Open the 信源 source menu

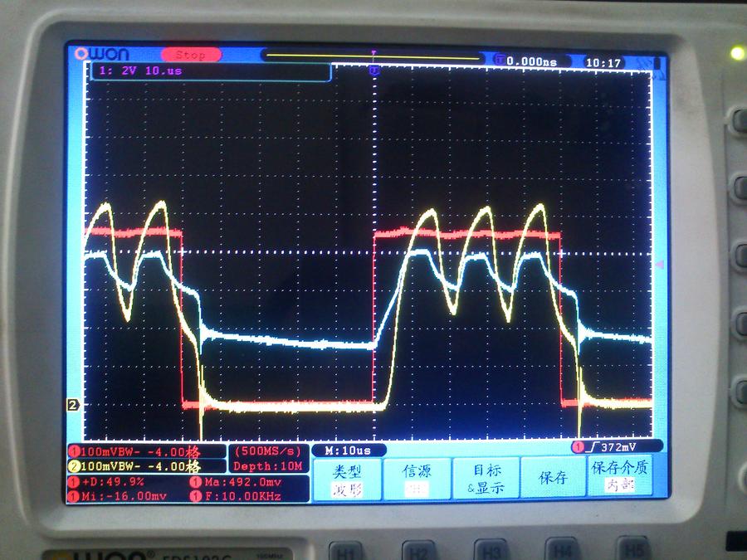tap(416, 479)
